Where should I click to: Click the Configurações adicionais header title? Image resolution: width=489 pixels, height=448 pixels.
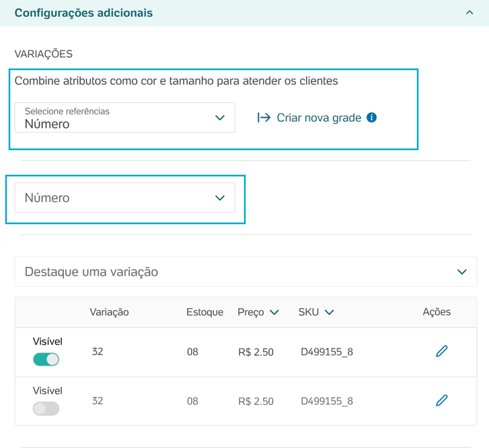coord(83,13)
